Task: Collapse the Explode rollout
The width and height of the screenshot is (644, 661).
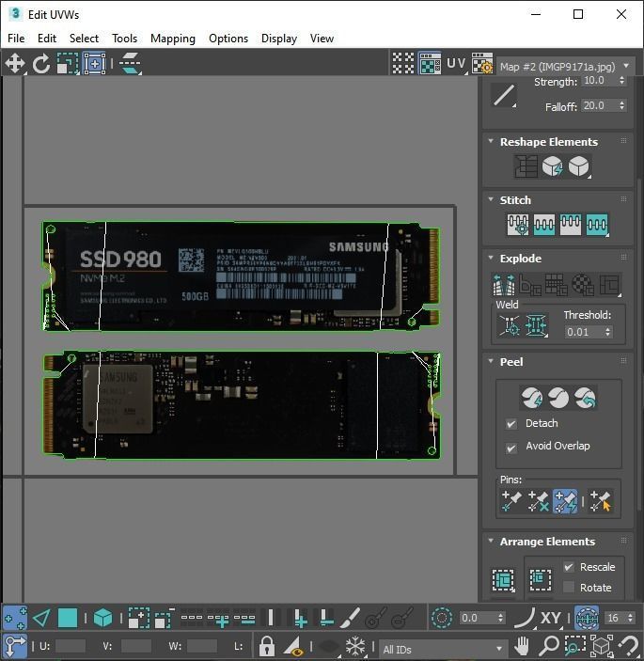Action: coord(491,258)
